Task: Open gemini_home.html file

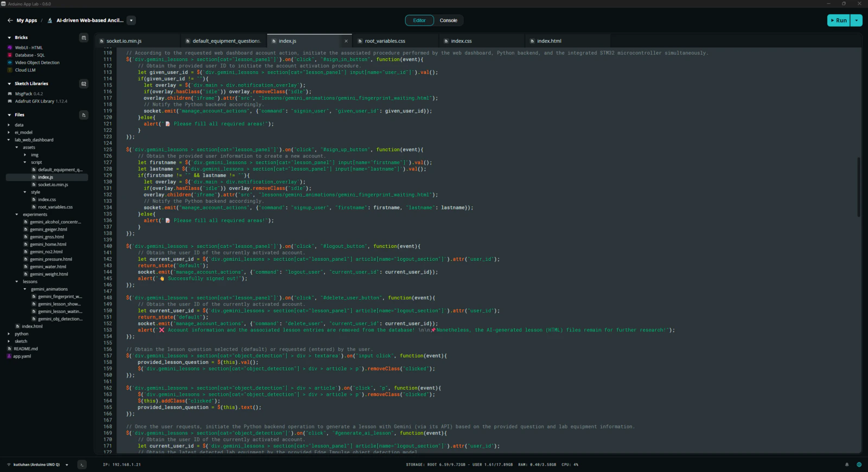Action: (48, 244)
